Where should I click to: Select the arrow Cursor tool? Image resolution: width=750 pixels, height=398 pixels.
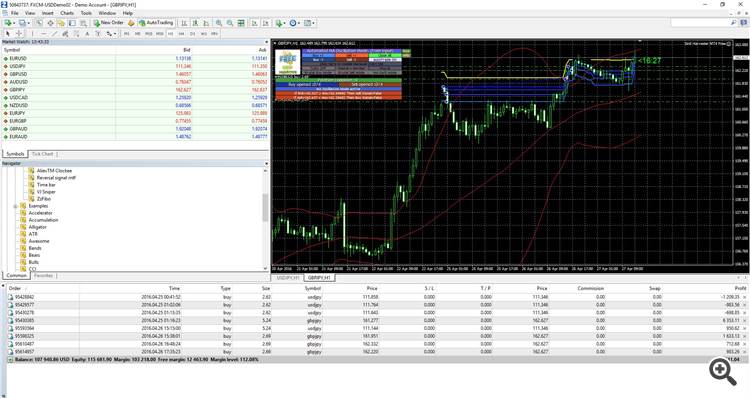8,33
